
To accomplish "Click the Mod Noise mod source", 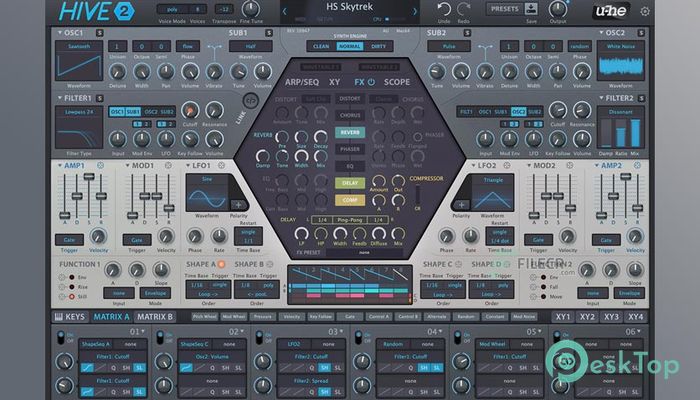I will (524, 317).
